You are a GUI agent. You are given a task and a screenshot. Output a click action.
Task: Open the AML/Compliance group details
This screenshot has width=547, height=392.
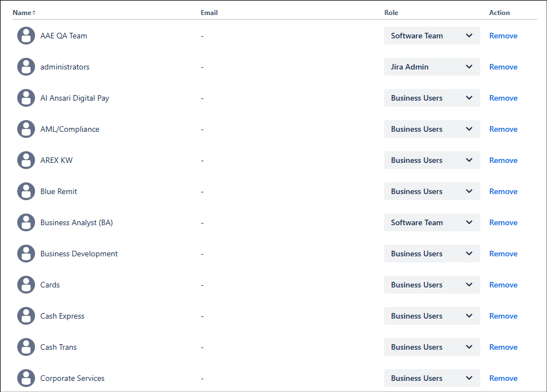tap(69, 129)
